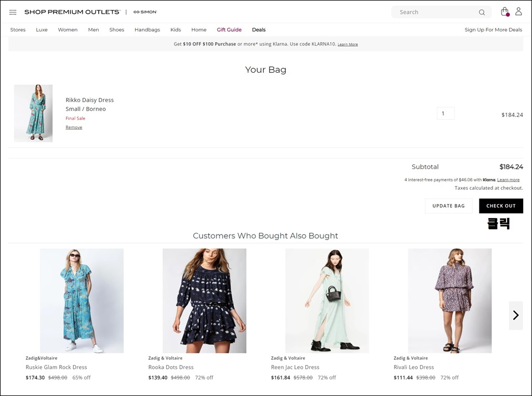This screenshot has width=532, height=396.
Task: Open the Women menu
Action: point(68,30)
